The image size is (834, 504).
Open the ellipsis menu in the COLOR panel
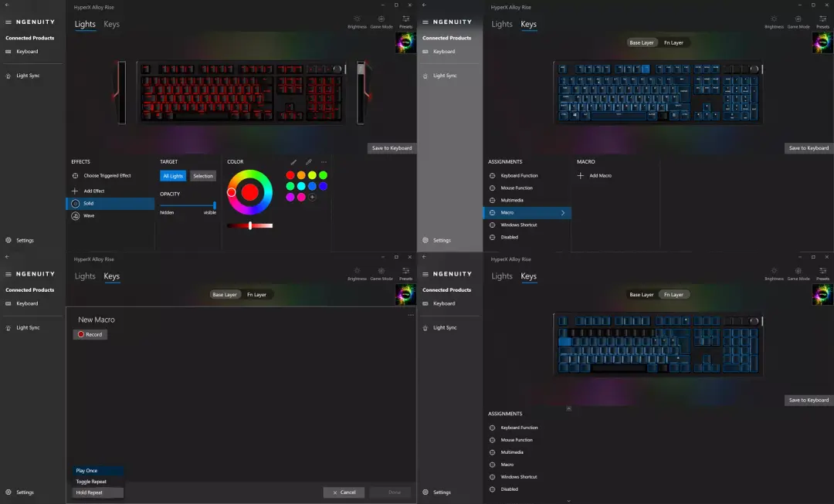(x=324, y=162)
